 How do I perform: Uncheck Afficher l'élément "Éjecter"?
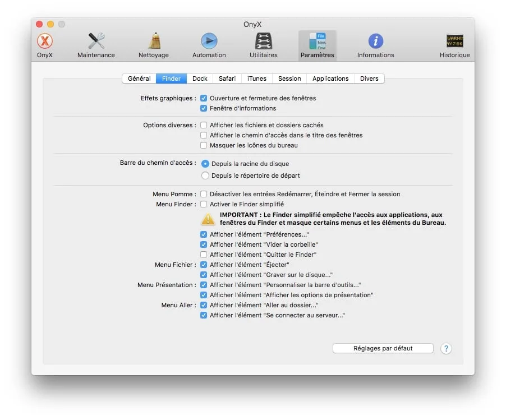pos(204,265)
